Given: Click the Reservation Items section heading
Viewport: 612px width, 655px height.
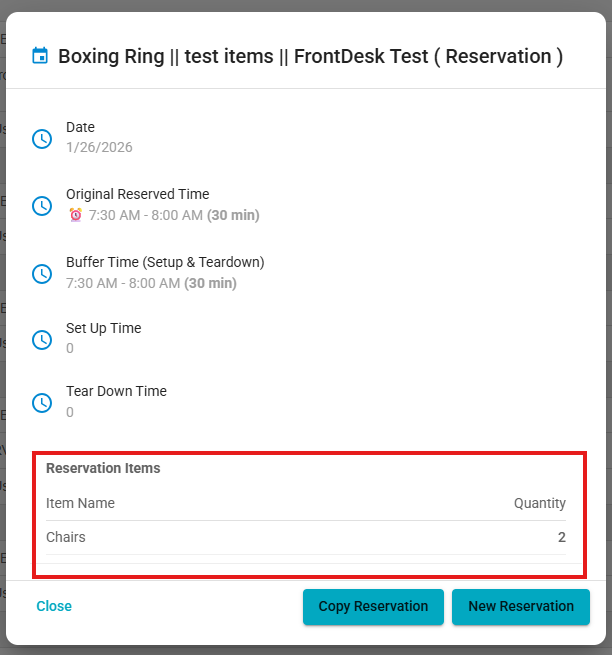Looking at the screenshot, I should coord(103,468).
